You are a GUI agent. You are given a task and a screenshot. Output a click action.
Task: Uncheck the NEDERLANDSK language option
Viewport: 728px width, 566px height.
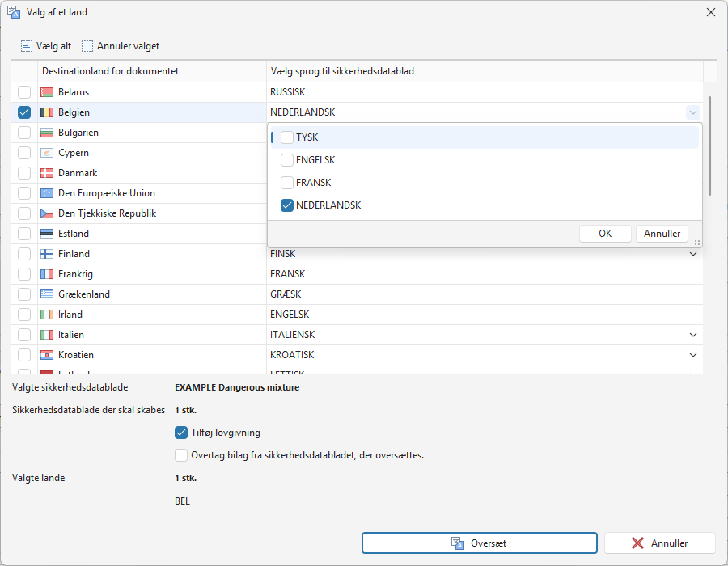(287, 205)
